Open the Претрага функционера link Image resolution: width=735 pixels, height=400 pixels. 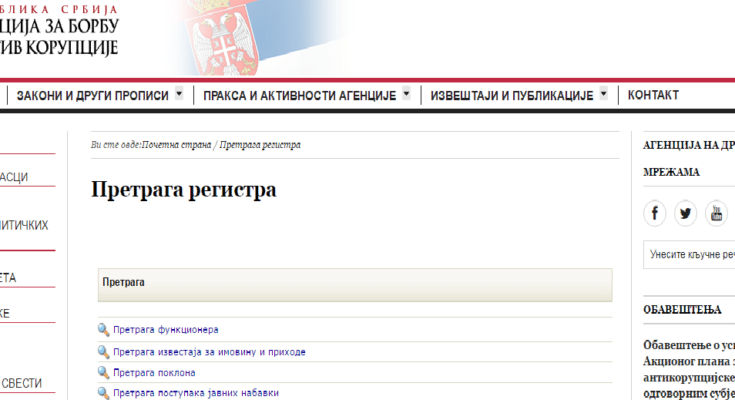(165, 329)
